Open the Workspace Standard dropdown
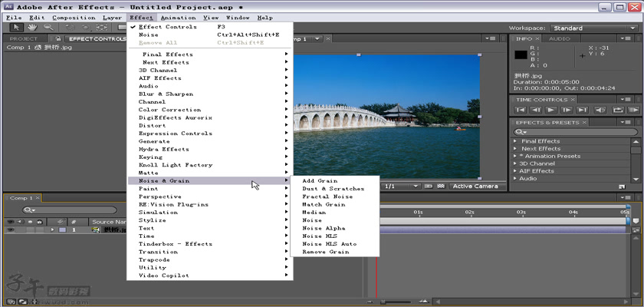Screen dimensions: 644x307 593,28
